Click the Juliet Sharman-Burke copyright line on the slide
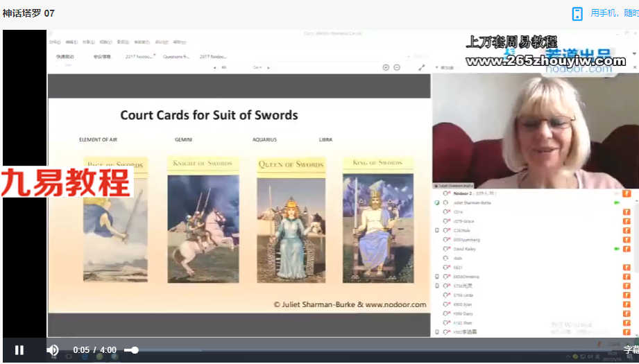 pyautogui.click(x=350, y=304)
